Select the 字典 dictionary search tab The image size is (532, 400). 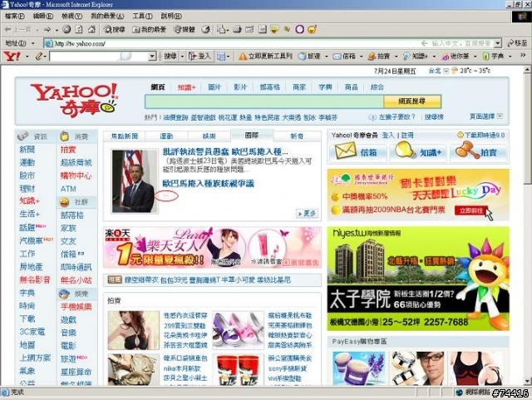(325, 87)
